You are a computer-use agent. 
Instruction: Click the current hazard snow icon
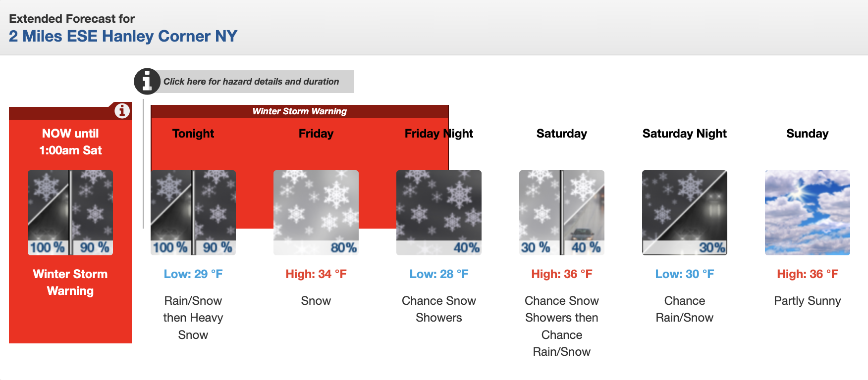70,213
